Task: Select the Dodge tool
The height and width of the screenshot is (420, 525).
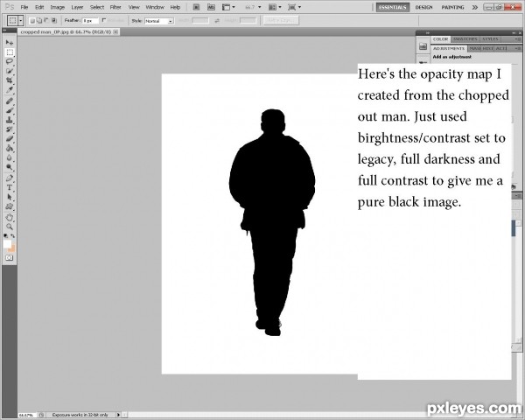Action: pyautogui.click(x=10, y=167)
